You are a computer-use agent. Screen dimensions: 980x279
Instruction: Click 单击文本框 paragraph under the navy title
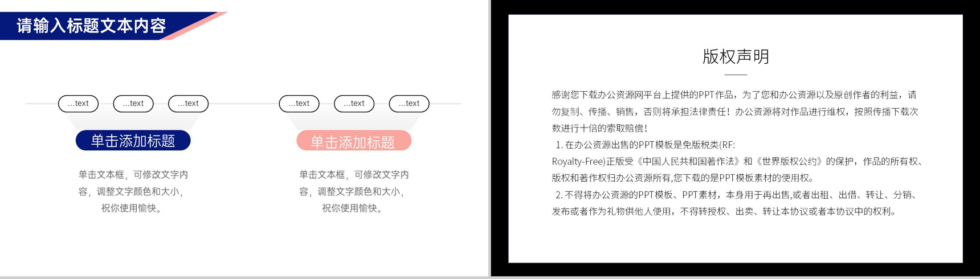(x=133, y=191)
